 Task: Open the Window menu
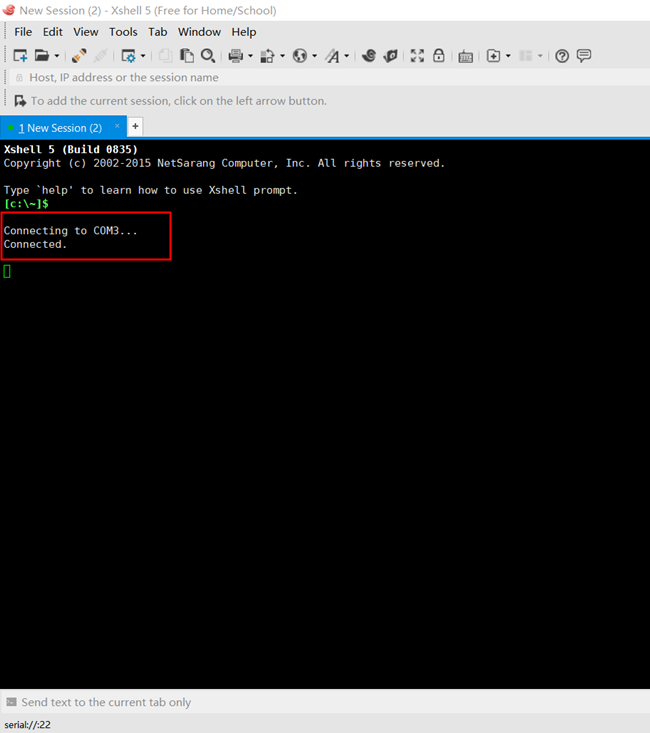pos(199,32)
